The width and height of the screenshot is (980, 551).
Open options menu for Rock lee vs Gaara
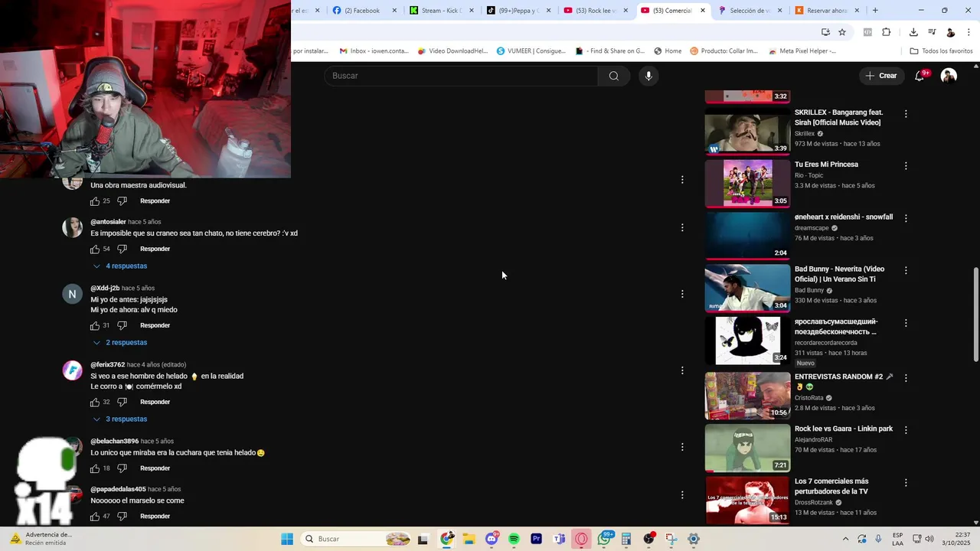[906, 431]
